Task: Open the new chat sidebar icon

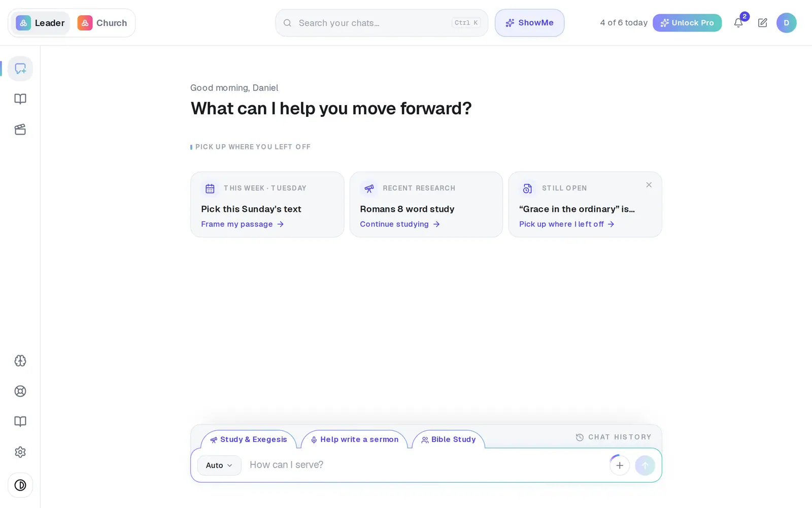Action: tap(20, 69)
